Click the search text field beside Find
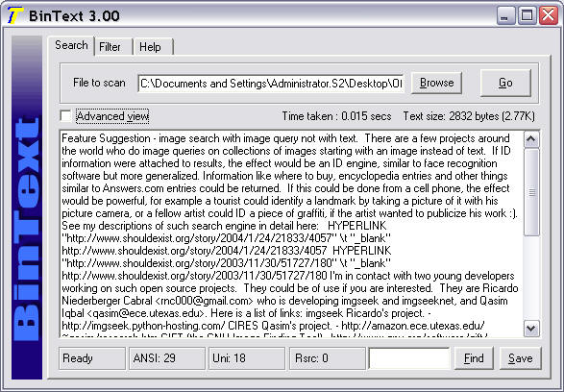 click(x=409, y=358)
